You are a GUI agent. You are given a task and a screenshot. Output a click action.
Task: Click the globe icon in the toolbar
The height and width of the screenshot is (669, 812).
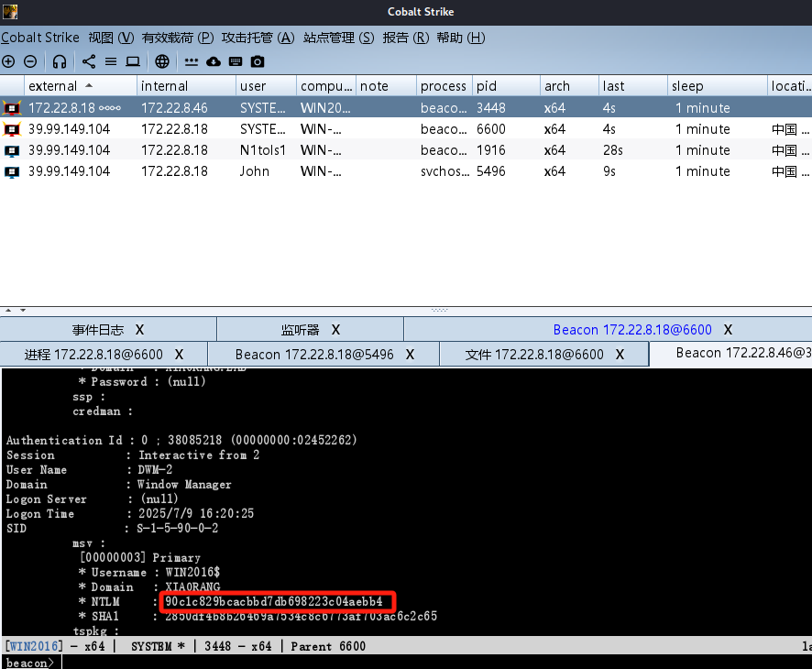click(x=162, y=61)
